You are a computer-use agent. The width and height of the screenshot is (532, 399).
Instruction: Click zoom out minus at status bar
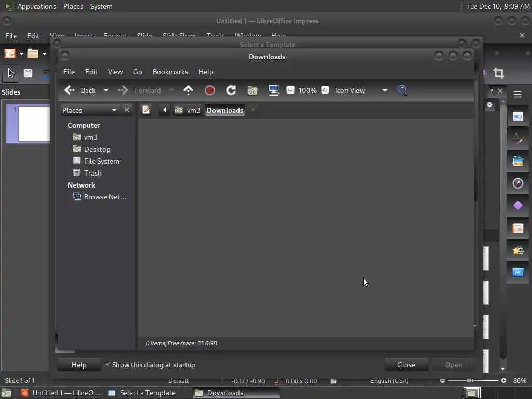[x=442, y=381]
